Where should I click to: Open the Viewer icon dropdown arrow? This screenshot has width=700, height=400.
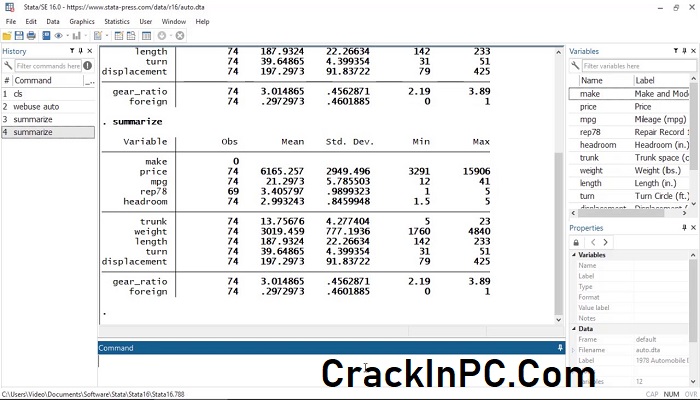pyautogui.click(x=67, y=36)
